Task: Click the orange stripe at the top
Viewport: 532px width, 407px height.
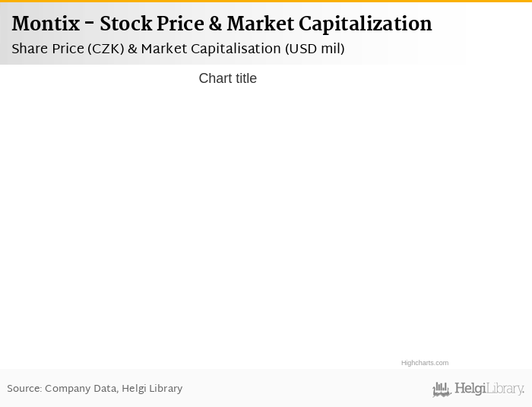Action: coord(266,1)
